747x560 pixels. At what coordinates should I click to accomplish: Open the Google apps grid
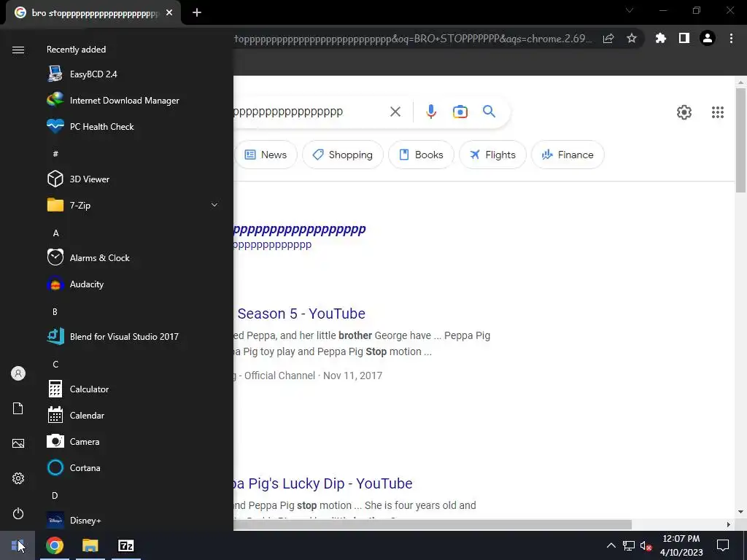click(x=718, y=112)
